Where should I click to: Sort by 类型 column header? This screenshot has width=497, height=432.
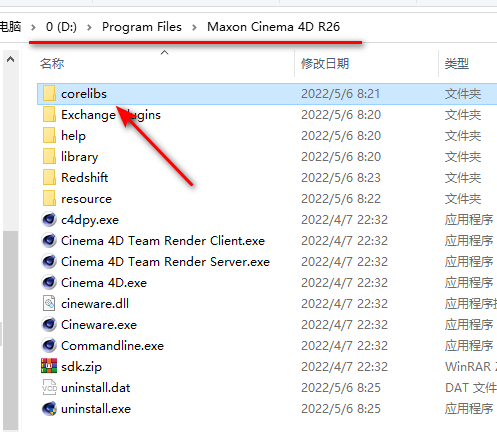[457, 63]
